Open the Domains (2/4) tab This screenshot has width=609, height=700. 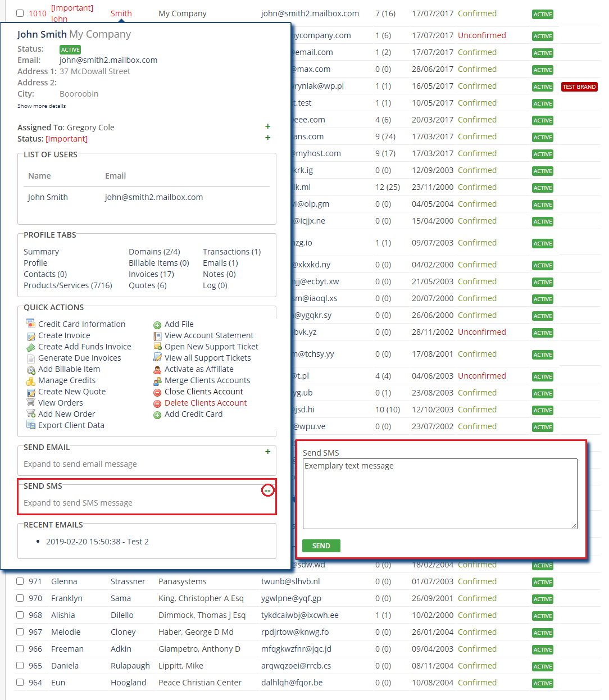(154, 252)
